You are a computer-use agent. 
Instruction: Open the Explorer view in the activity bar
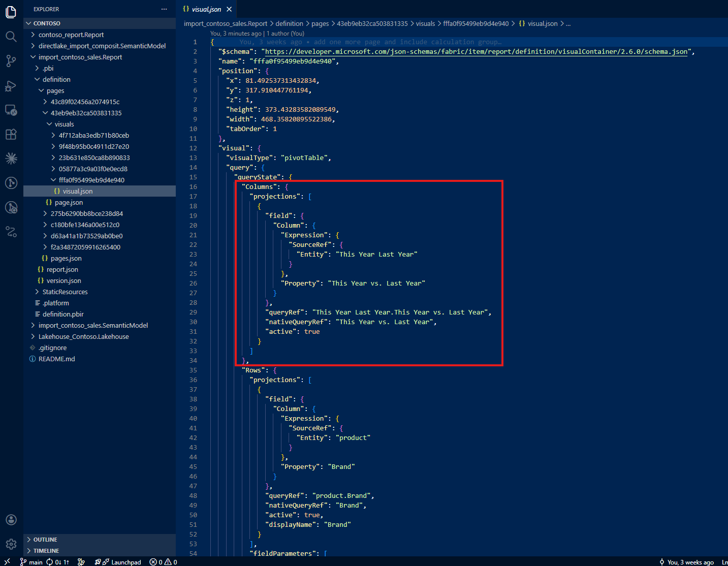pos(11,11)
